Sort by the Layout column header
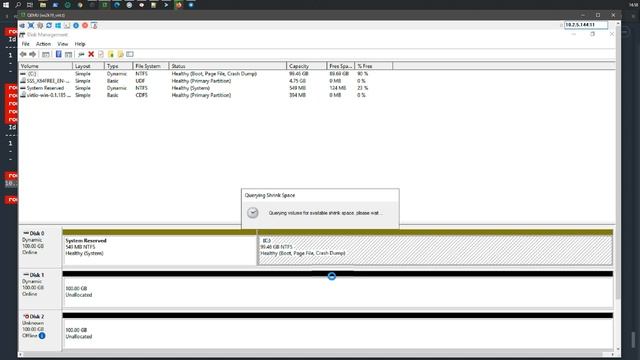Viewport: 640px width, 360px height. [x=89, y=66]
